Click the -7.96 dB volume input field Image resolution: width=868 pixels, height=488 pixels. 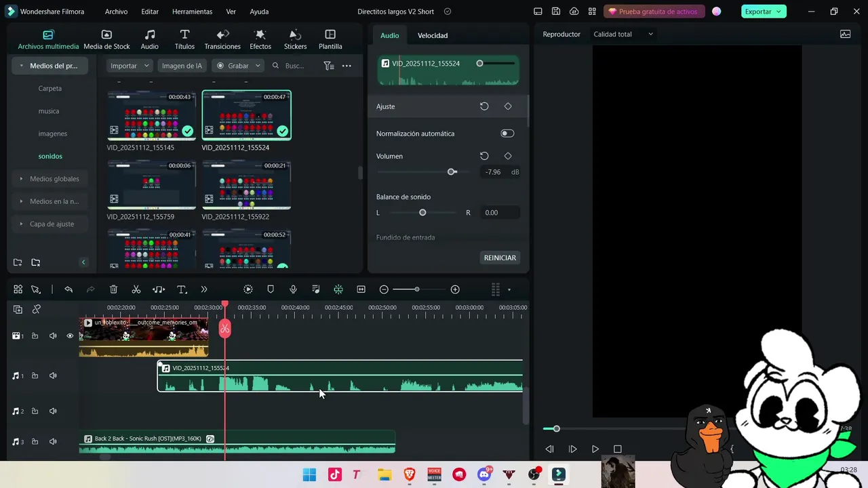[x=494, y=172]
